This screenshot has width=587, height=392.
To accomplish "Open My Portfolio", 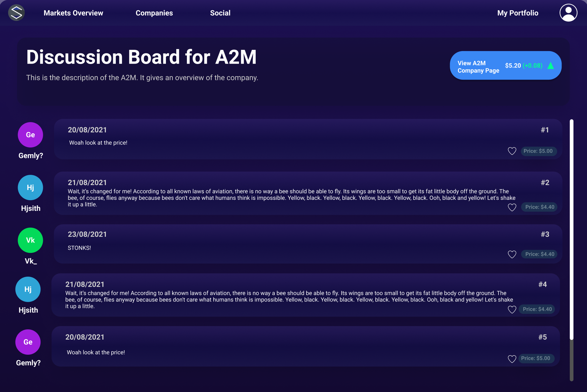I will coord(518,13).
